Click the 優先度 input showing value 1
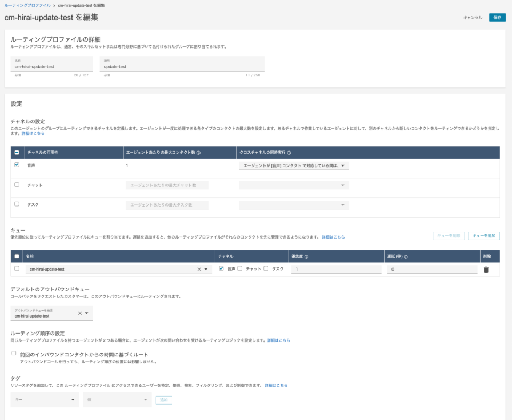Screen dimensions: 512x420 pos(336,270)
